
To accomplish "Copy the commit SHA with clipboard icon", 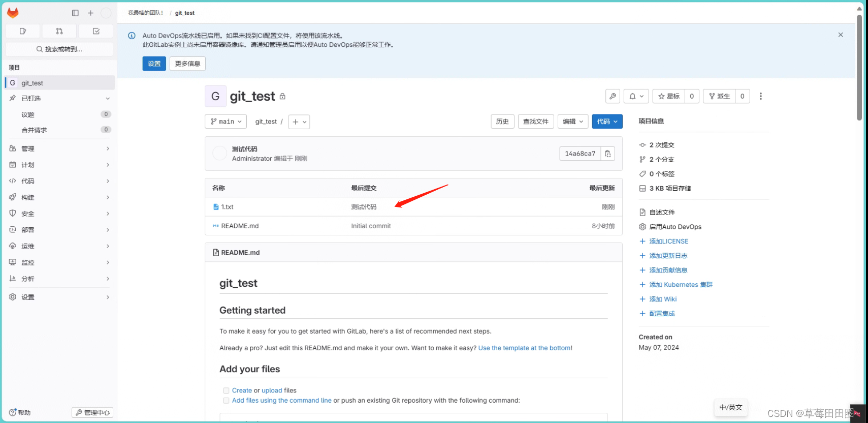I will [608, 154].
